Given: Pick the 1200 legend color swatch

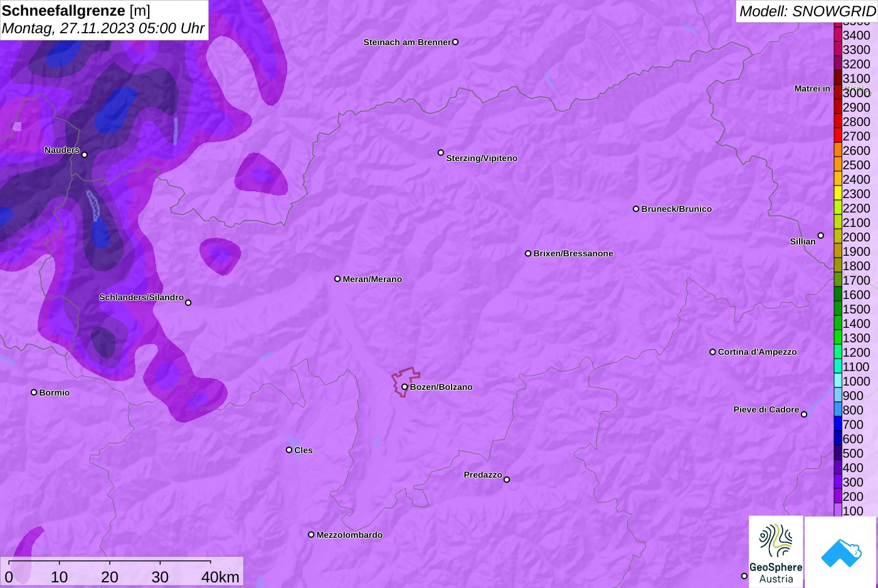Looking at the screenshot, I should coord(838,352).
